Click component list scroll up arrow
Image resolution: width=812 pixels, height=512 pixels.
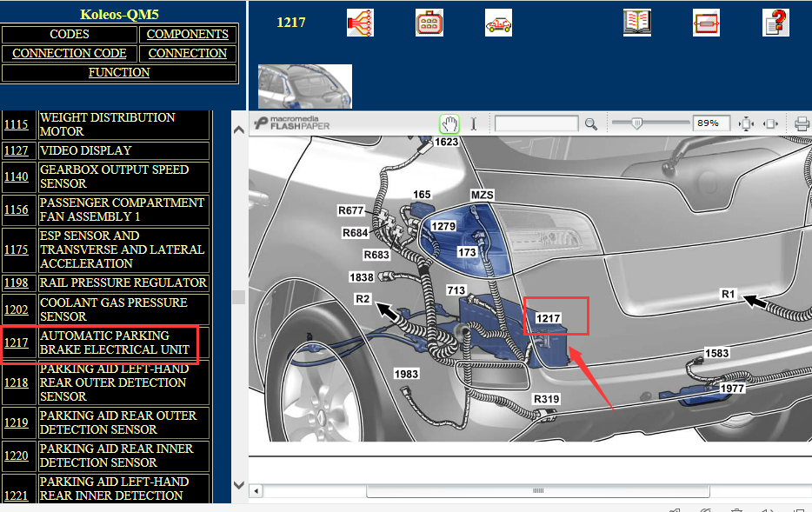(x=239, y=130)
